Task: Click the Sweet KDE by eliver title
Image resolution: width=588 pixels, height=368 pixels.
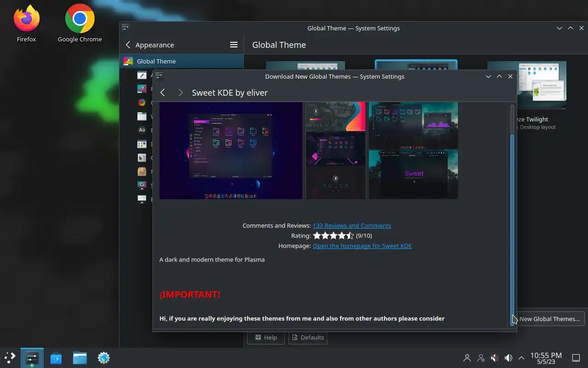Action: tap(230, 92)
